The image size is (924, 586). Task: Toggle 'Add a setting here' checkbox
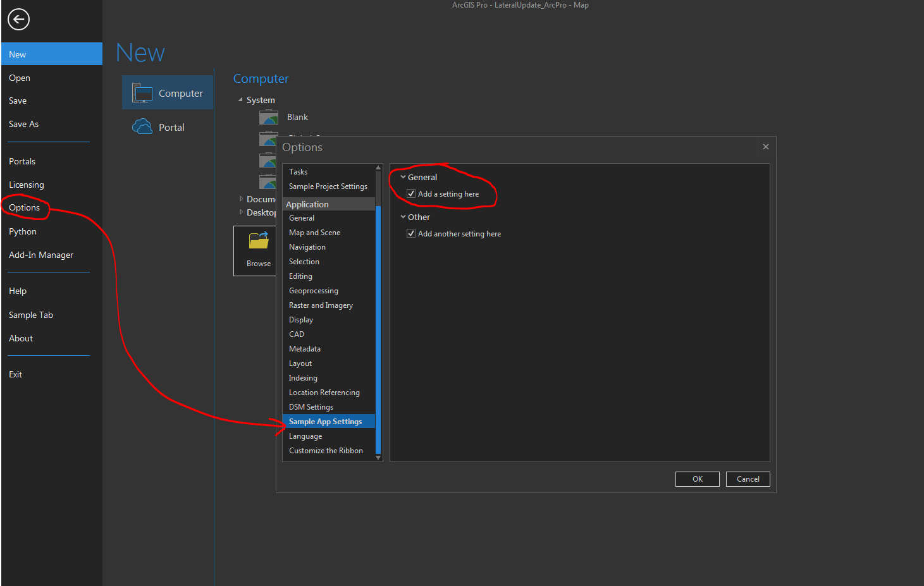(411, 193)
